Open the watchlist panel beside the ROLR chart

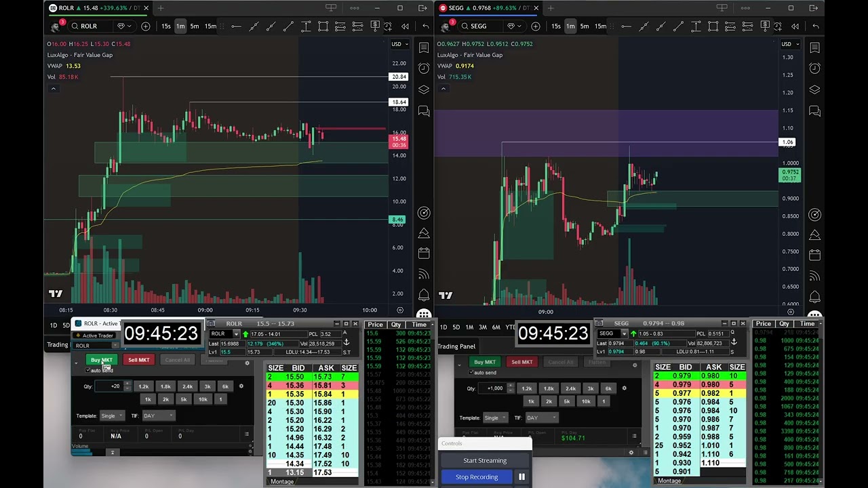click(x=424, y=47)
